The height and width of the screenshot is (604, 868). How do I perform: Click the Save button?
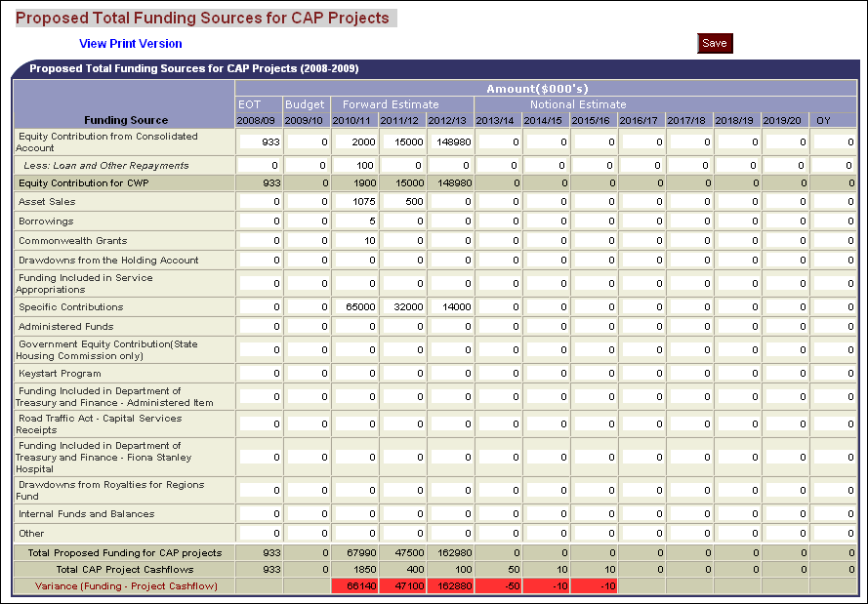(715, 44)
